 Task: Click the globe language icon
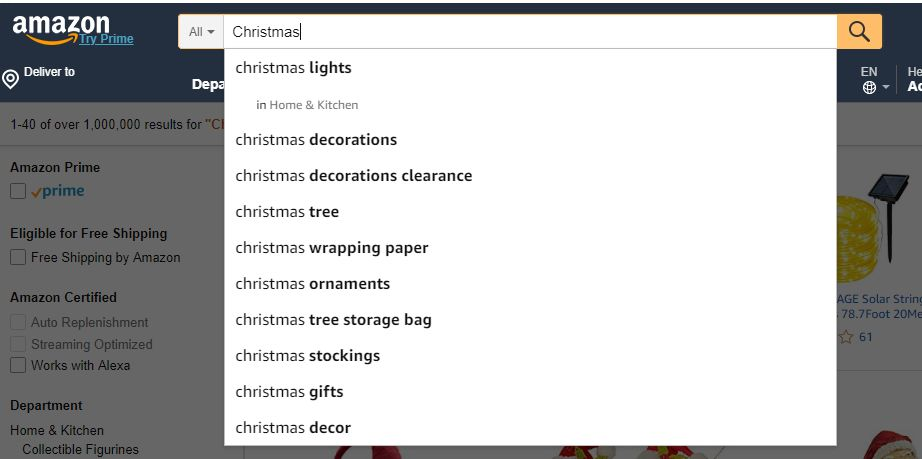pyautogui.click(x=869, y=88)
